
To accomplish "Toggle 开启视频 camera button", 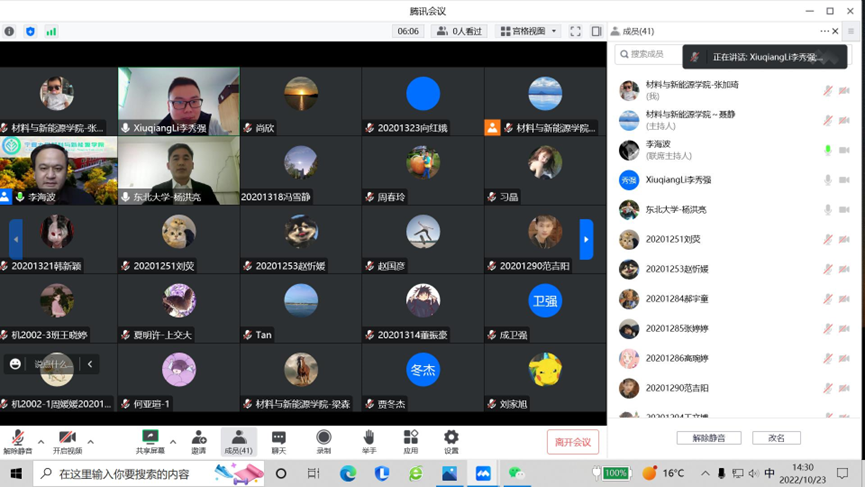I will tap(67, 441).
